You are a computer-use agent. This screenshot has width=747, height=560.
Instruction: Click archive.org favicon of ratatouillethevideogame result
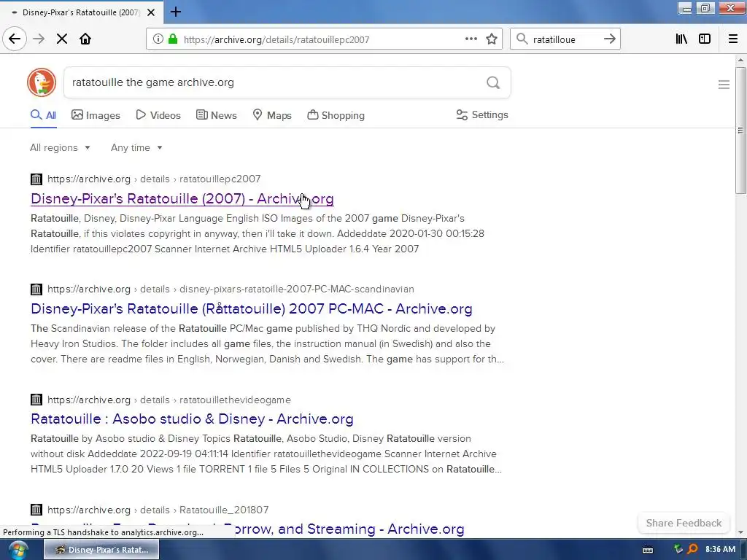pyautogui.click(x=36, y=400)
